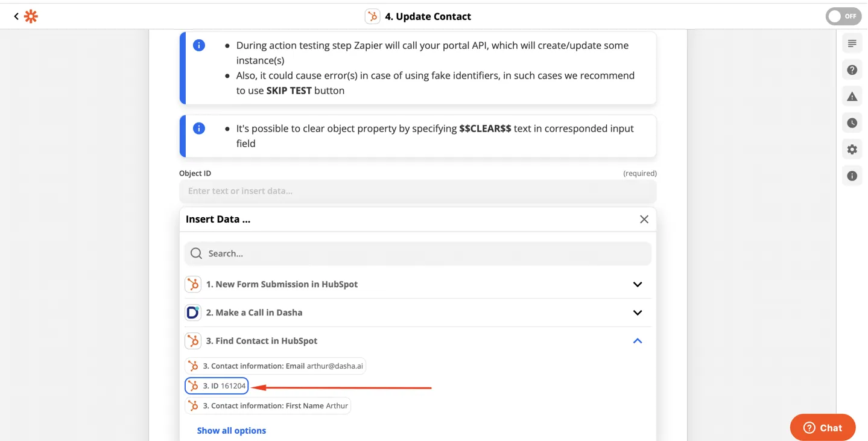Toggle the Zap ON/OFF switch
Screen dimensions: 868x441
pyautogui.click(x=843, y=16)
